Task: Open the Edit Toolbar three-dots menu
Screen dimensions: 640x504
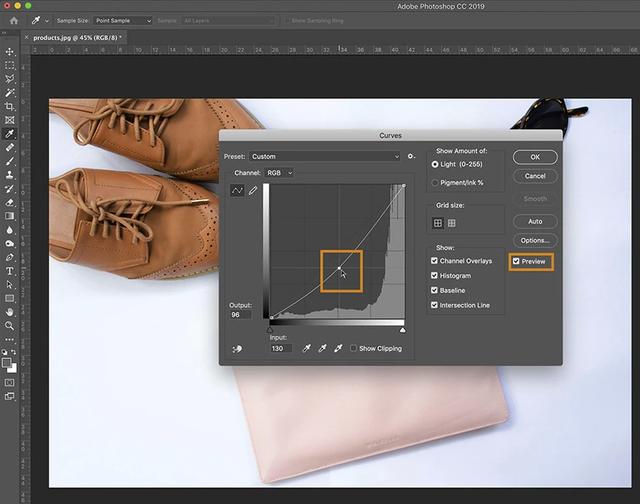Action: (9, 339)
